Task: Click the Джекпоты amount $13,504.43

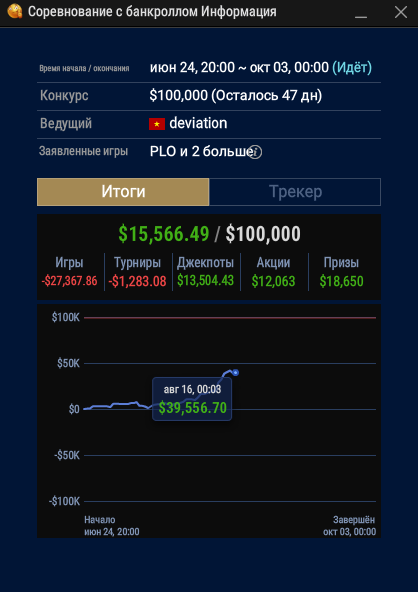Action: coord(206,281)
